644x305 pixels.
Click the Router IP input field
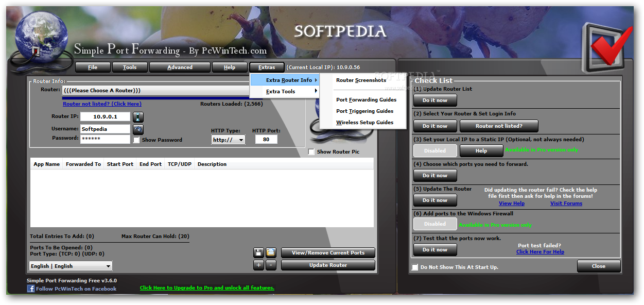[105, 117]
